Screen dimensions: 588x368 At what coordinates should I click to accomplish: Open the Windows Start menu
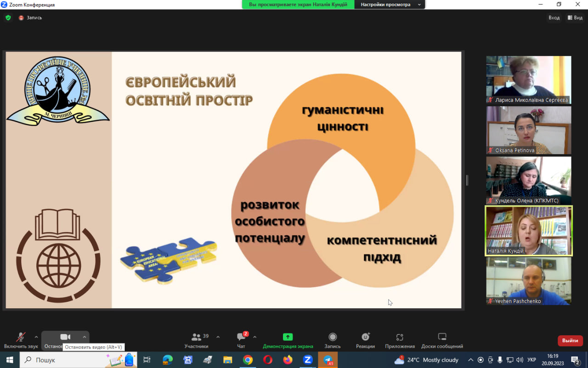[x=10, y=360]
